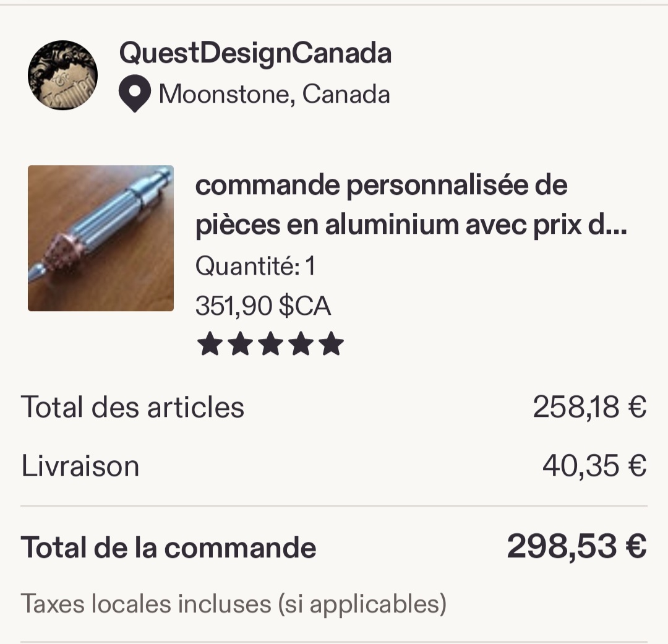
Task: Tap the 258,18 € items total
Action: click(589, 408)
